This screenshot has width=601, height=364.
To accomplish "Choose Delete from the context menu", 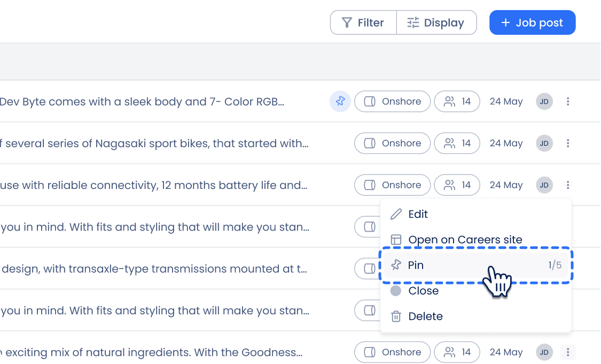I will (475, 316).
